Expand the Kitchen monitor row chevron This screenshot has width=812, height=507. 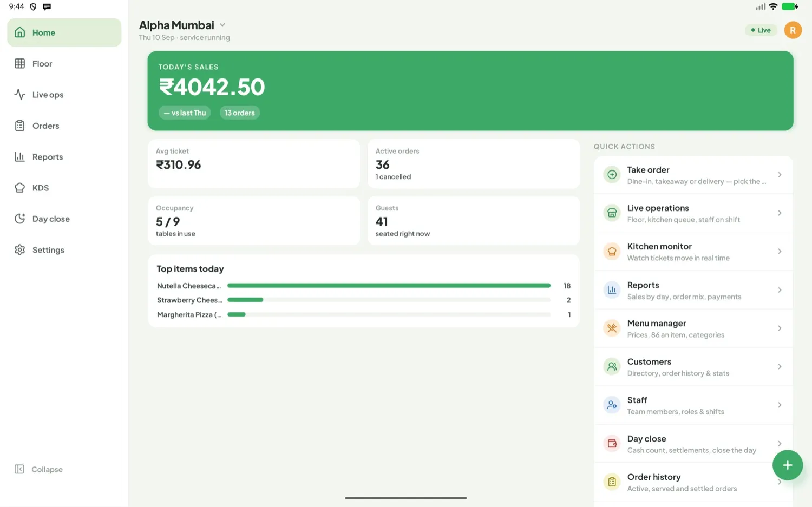point(780,252)
